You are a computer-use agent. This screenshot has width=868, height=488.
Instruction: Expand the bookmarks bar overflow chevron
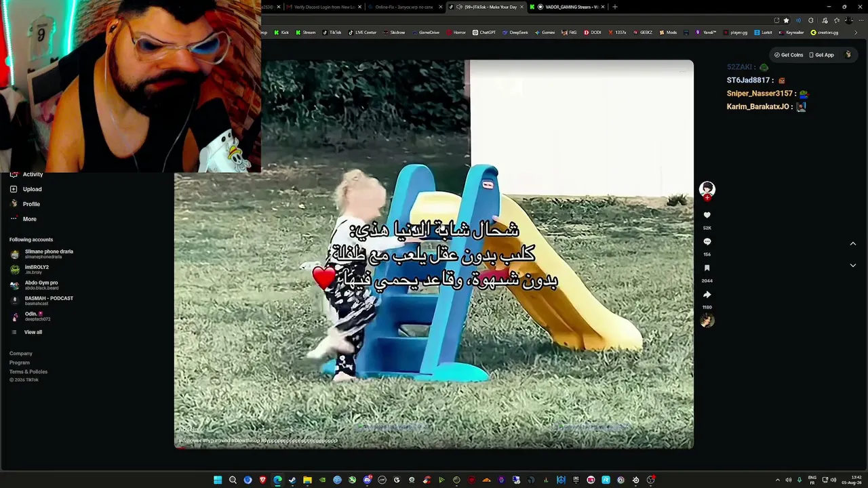(856, 33)
